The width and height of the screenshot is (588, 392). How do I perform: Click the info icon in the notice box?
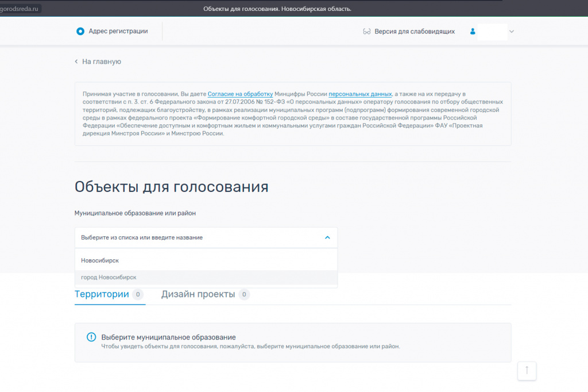(x=91, y=337)
